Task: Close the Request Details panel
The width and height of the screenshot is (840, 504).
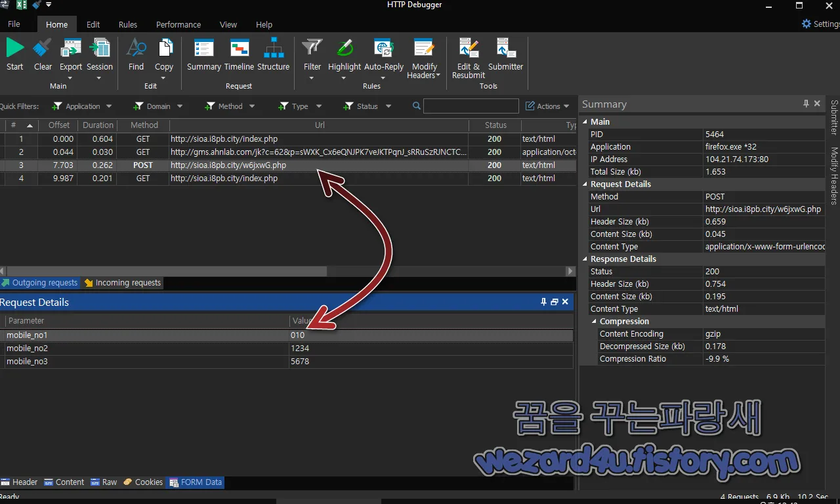Action: pyautogui.click(x=565, y=302)
